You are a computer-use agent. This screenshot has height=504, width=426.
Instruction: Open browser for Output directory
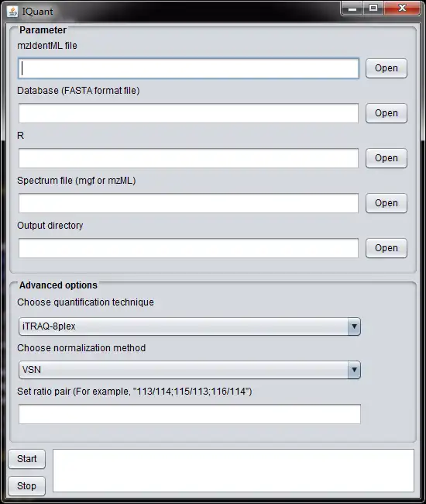click(386, 248)
